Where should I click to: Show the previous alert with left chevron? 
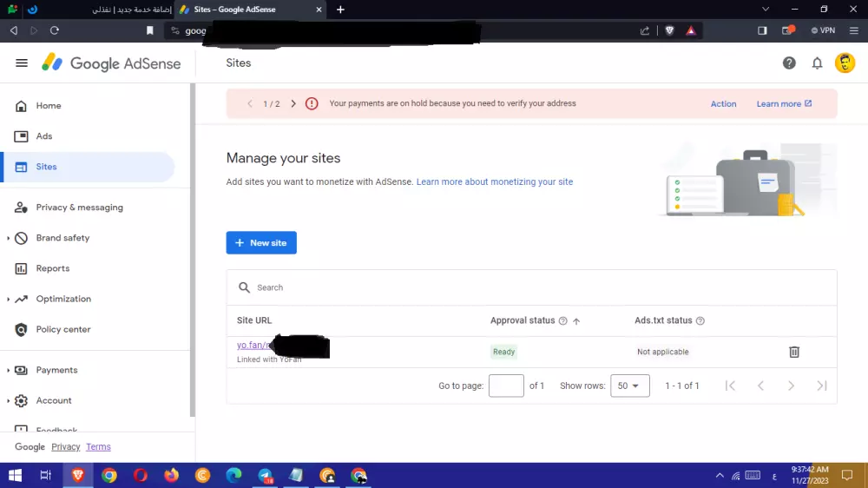click(x=250, y=103)
